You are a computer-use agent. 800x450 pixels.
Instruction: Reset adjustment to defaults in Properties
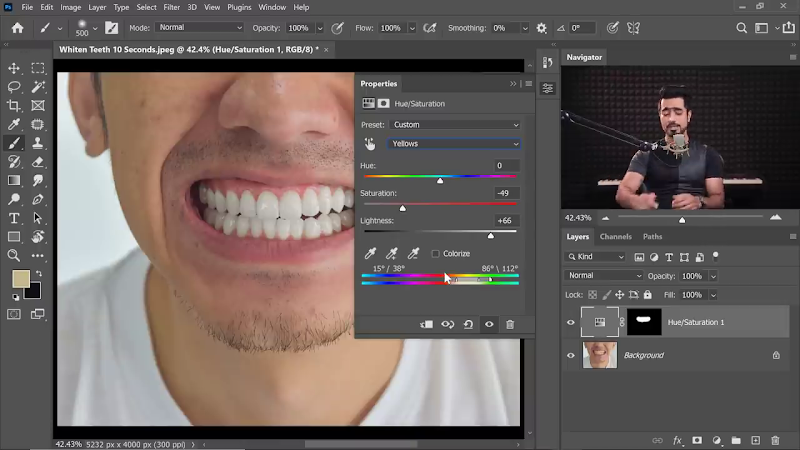click(x=468, y=324)
